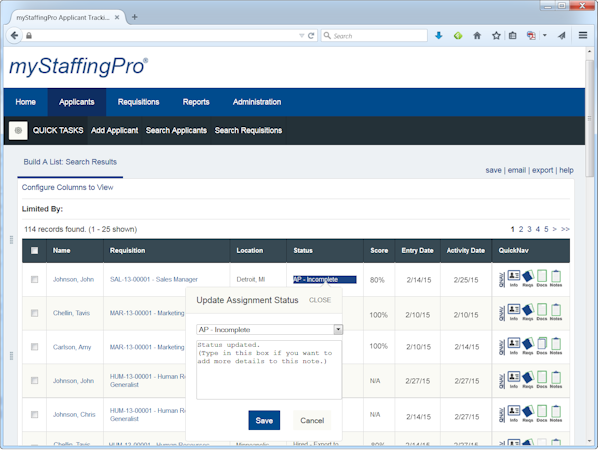
Task: Click Save in Update Assignment Status dialog
Action: click(264, 420)
